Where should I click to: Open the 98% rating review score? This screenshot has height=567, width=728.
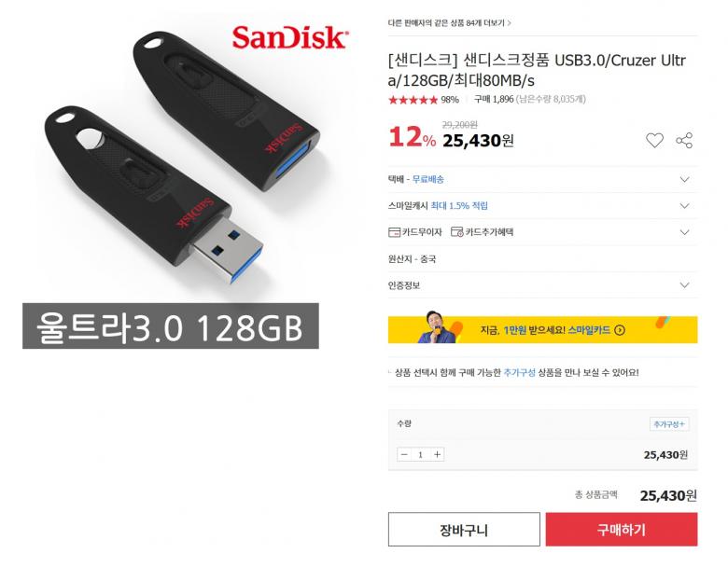(x=450, y=100)
